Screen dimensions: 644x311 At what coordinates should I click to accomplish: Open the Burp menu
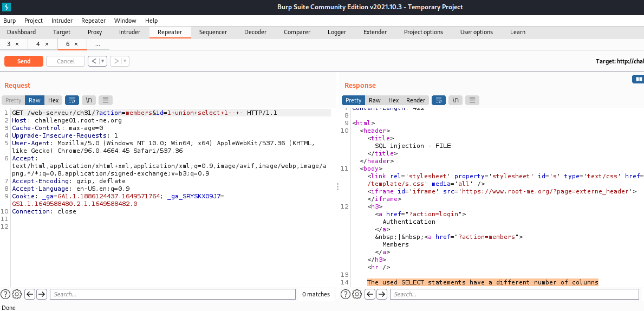click(9, 21)
